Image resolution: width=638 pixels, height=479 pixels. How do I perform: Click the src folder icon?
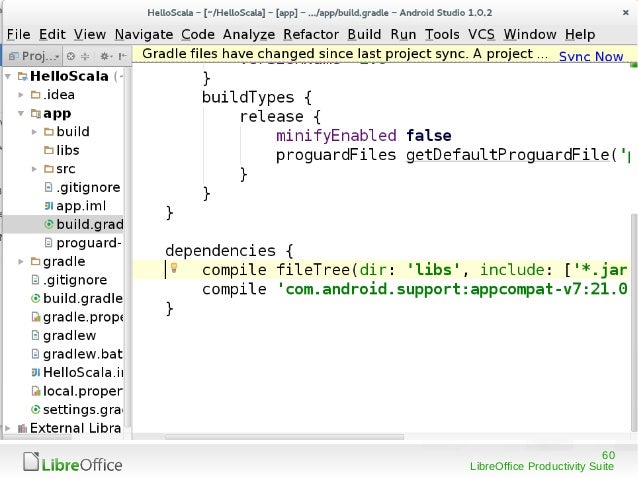(49, 169)
